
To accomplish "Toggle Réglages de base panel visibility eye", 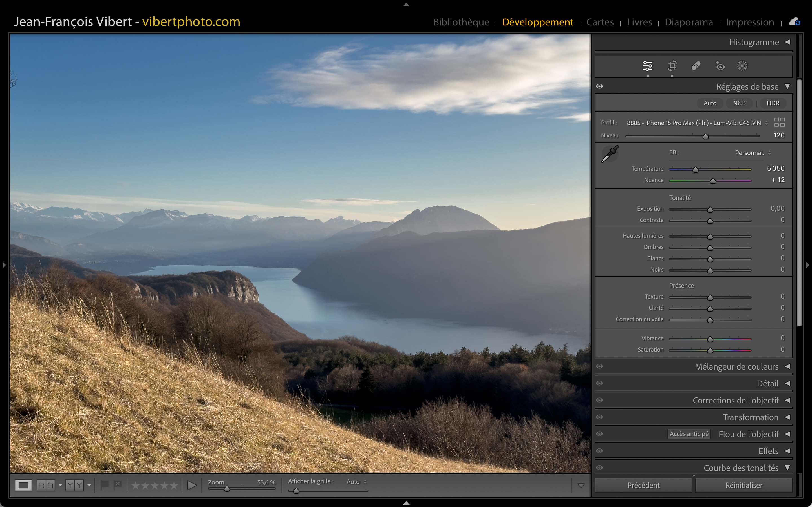I will [x=600, y=86].
